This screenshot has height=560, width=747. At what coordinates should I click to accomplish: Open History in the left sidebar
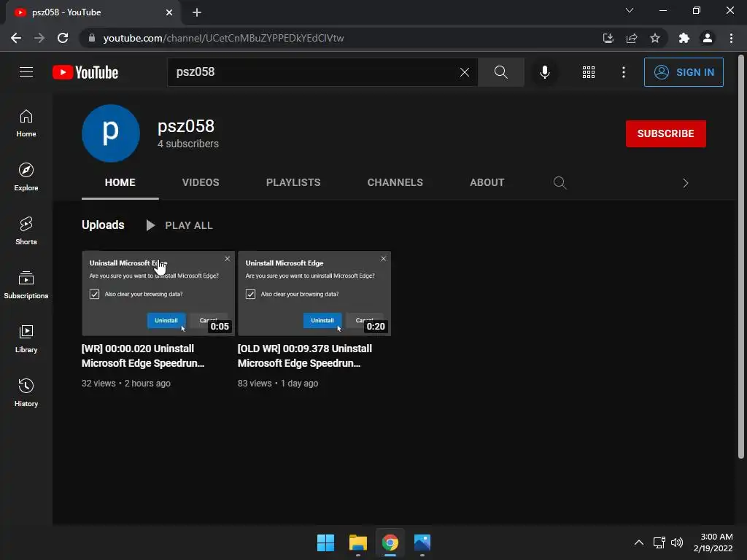tap(26, 393)
